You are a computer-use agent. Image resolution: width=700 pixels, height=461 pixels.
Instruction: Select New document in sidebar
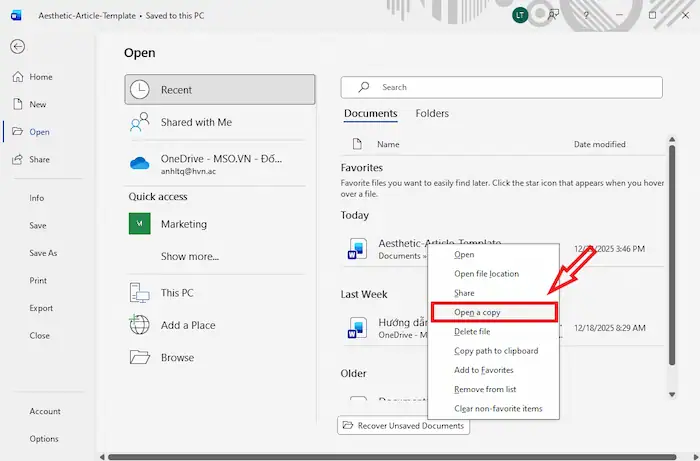37,104
